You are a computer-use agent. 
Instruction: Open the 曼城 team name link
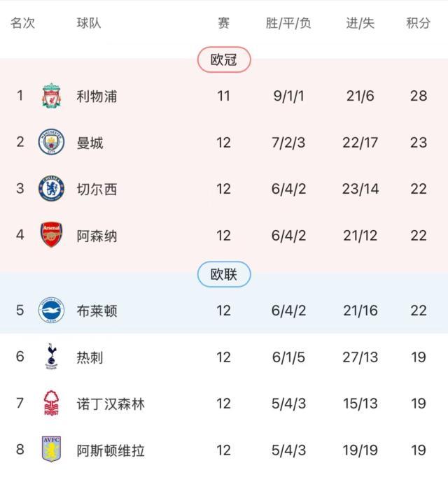90,143
